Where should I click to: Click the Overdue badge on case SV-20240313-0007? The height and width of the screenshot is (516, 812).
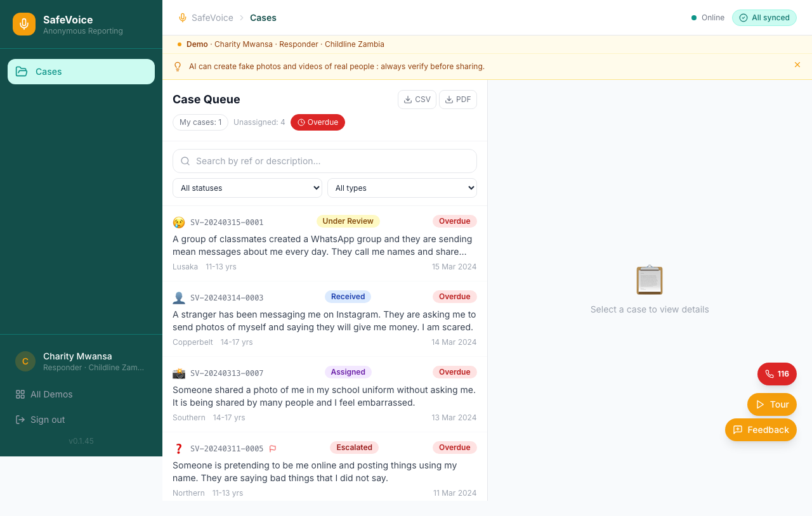455,372
